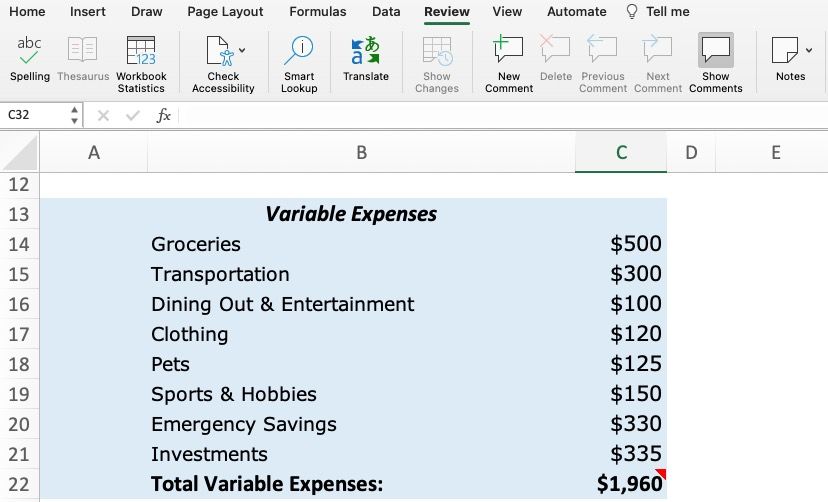Screen dimensions: 828x502
Task: Select the Review tab
Action: (447, 12)
